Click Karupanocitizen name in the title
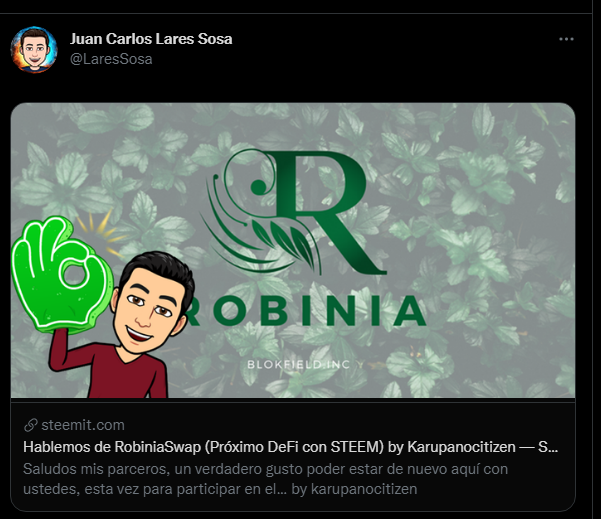 (x=461, y=447)
